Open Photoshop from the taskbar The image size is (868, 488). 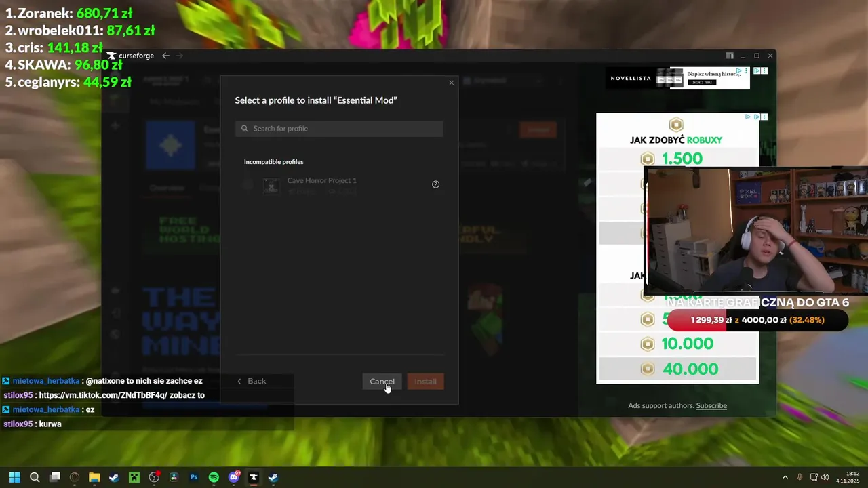(194, 477)
